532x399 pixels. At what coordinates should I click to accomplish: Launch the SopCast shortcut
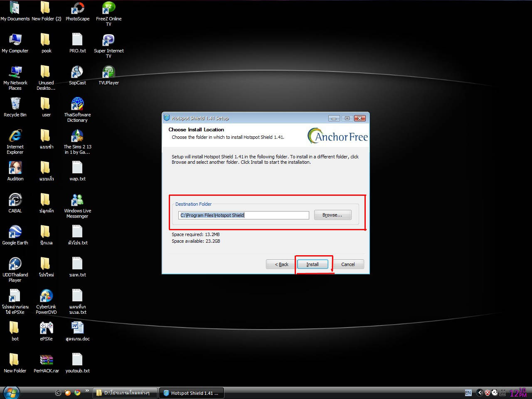pos(77,75)
